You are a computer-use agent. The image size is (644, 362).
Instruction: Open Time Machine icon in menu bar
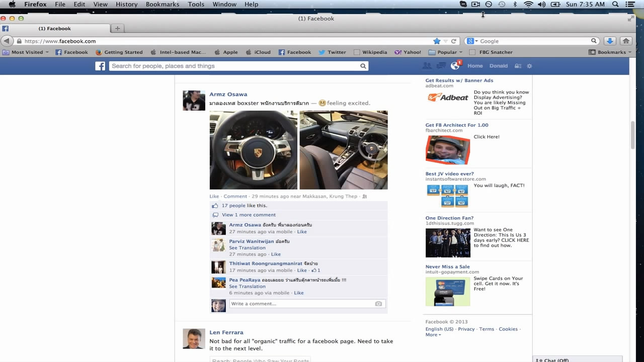tap(502, 4)
